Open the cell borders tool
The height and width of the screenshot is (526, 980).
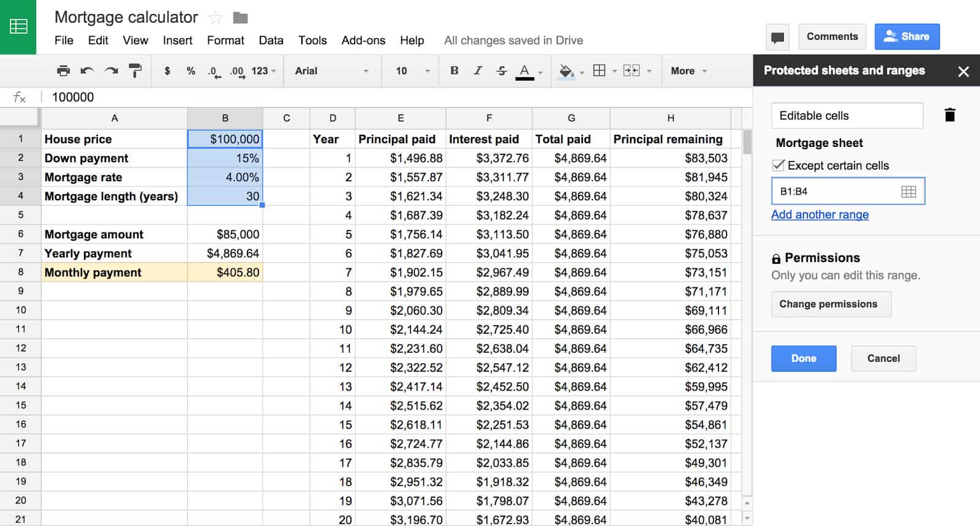(600, 71)
